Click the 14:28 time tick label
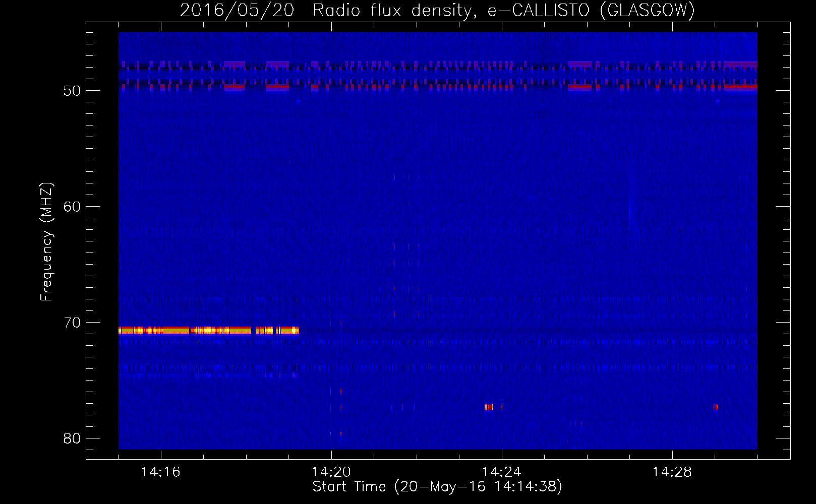The image size is (816, 504). 672,472
